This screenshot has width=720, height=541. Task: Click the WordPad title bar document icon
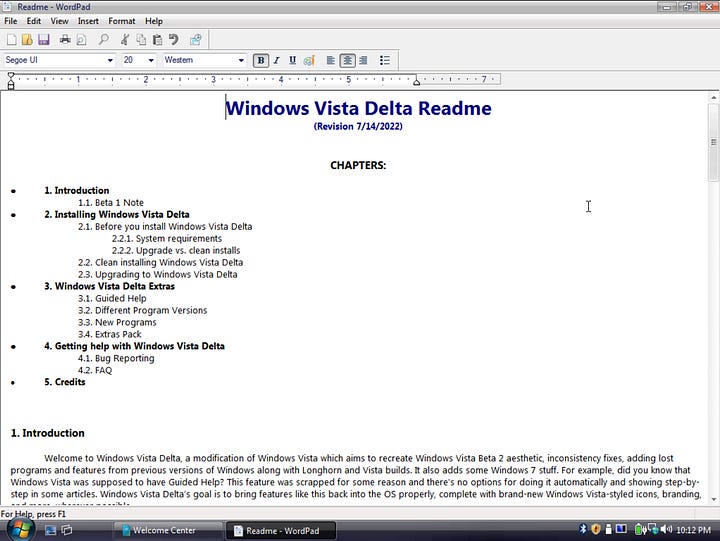[7, 6]
